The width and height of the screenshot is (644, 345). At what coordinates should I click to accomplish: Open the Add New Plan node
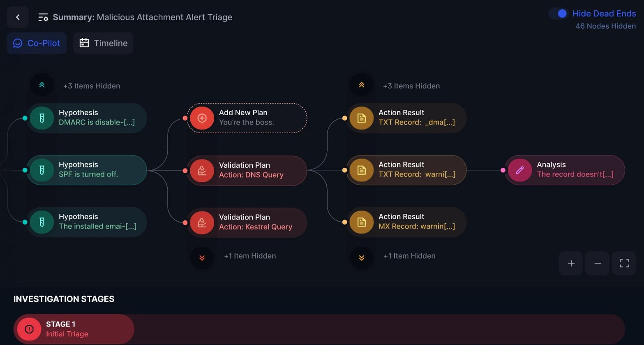click(247, 118)
